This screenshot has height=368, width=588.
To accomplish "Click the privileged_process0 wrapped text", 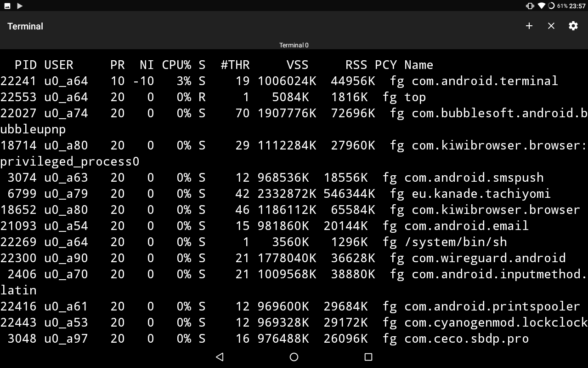I will point(70,162).
